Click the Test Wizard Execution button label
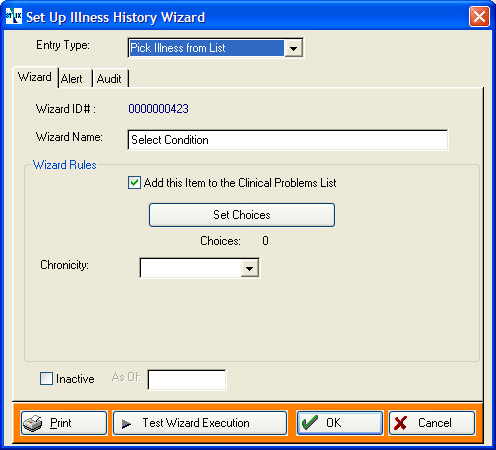496x450 pixels. pyautogui.click(x=196, y=423)
